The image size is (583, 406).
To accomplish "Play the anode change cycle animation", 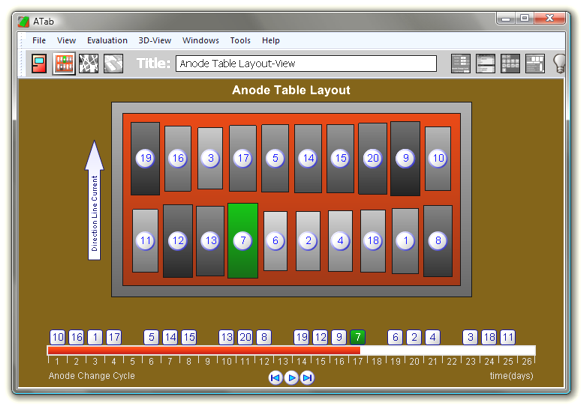I will (292, 378).
